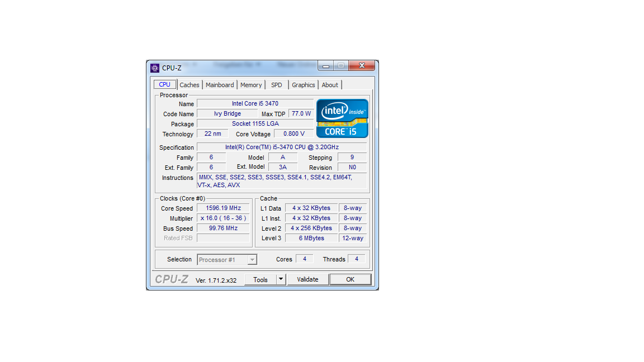Close the CPU-Z window
Image resolution: width=644 pixels, height=362 pixels.
click(362, 66)
